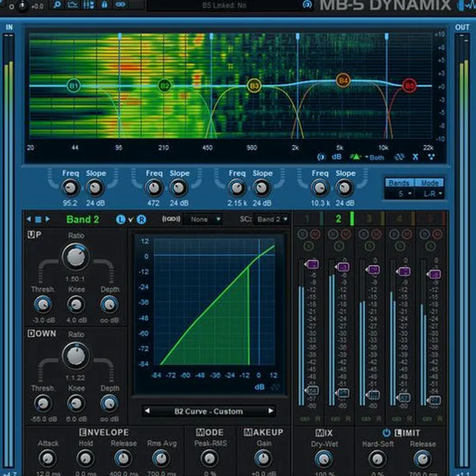
Task: Click the Freq knob showing 95.2
Action: 71,188
